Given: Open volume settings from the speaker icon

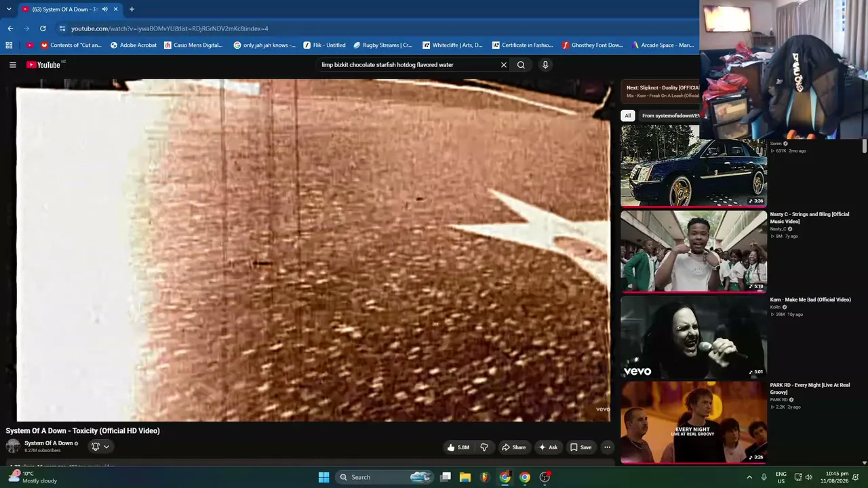Looking at the screenshot, I should click(808, 477).
